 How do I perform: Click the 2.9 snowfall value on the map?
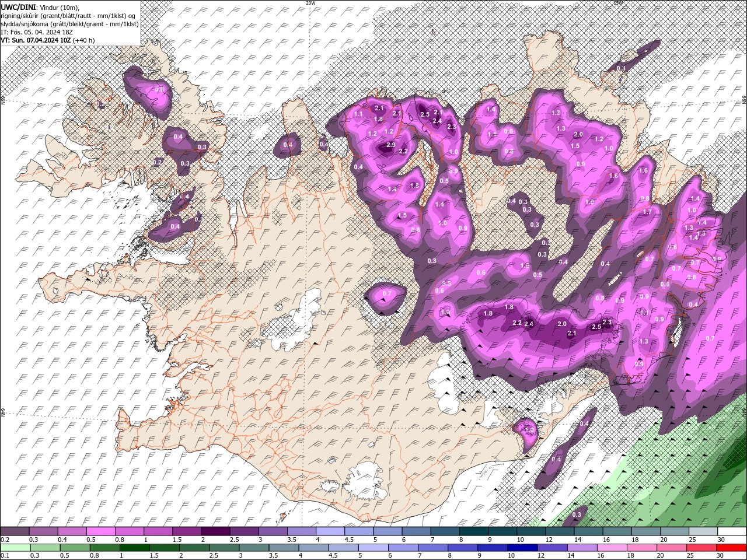[x=391, y=145]
